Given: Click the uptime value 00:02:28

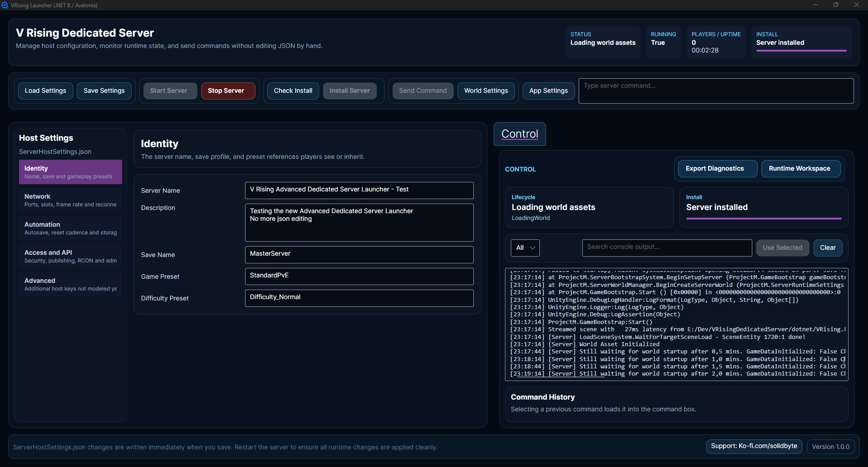Looking at the screenshot, I should (705, 50).
